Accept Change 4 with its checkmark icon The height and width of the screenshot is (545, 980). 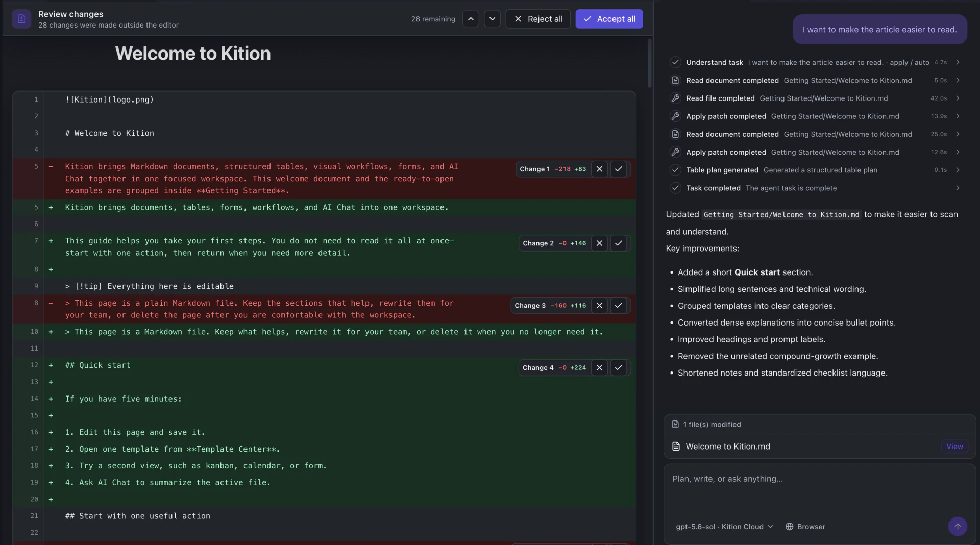[618, 367]
